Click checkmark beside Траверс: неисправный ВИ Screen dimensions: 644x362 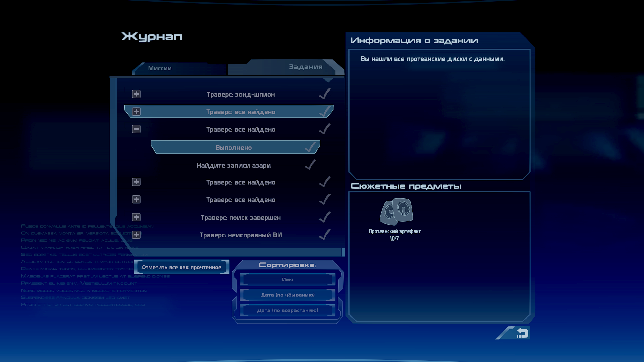pos(325,235)
